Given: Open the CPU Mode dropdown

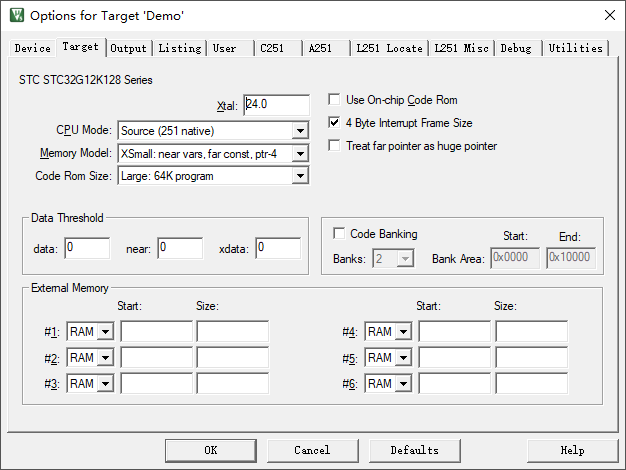Looking at the screenshot, I should (299, 131).
